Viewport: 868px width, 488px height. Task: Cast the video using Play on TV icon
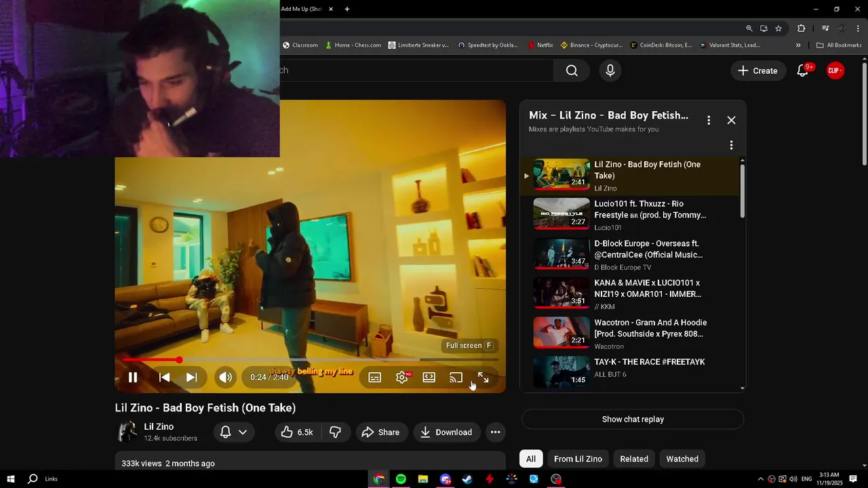[456, 378]
